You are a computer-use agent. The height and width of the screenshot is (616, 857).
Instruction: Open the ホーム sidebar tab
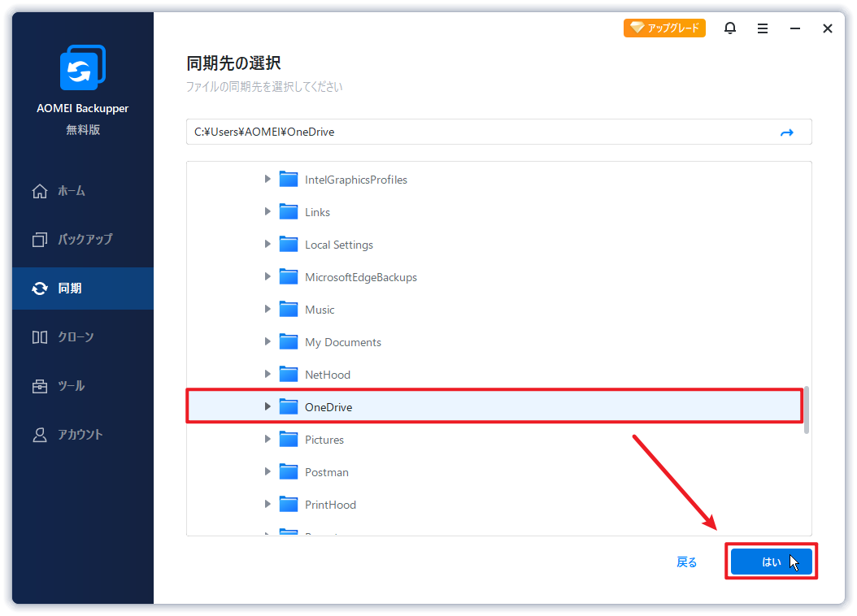83,191
